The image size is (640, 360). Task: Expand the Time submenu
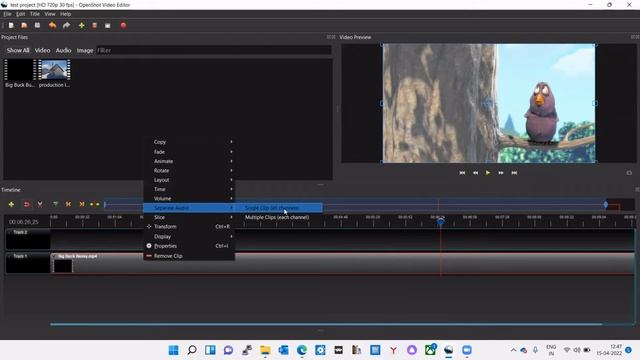[189, 189]
